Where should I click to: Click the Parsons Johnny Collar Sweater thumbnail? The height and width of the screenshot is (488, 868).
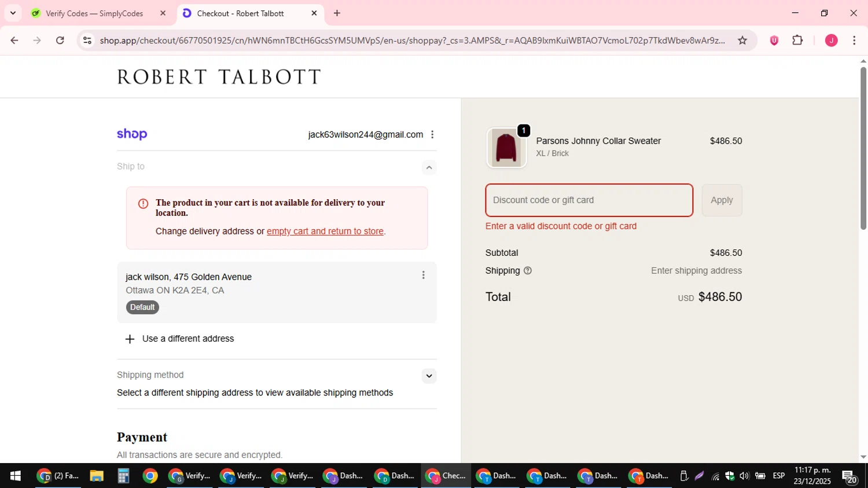(506, 148)
